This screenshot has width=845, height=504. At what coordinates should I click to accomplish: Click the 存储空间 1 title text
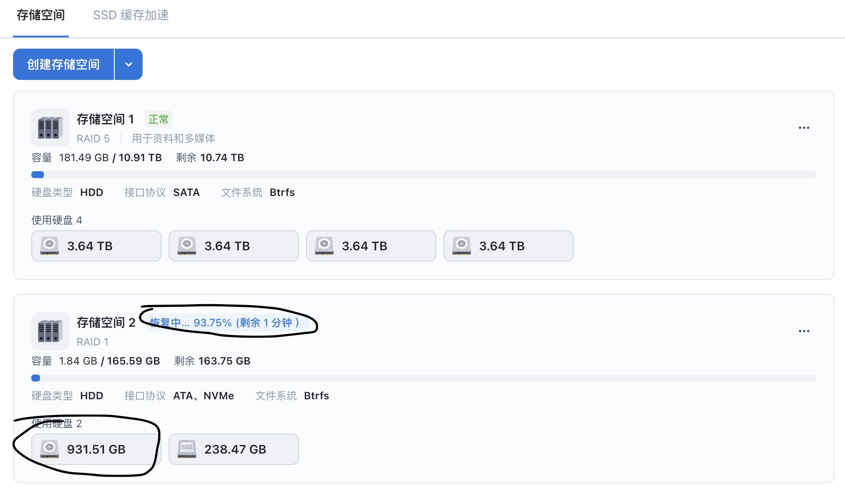(105, 119)
